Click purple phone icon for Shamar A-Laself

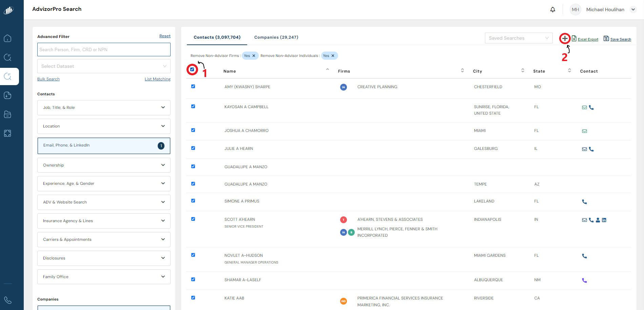point(584,280)
